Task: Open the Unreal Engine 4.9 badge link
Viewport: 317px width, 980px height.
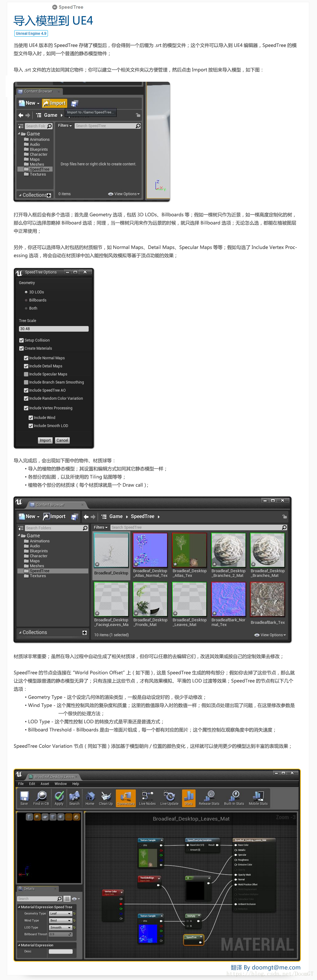Action: pyautogui.click(x=31, y=34)
